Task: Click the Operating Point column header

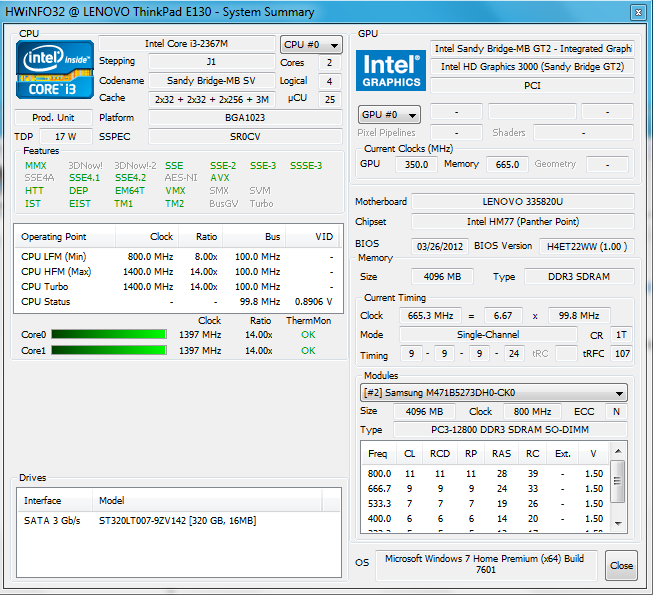Action: pyautogui.click(x=65, y=237)
